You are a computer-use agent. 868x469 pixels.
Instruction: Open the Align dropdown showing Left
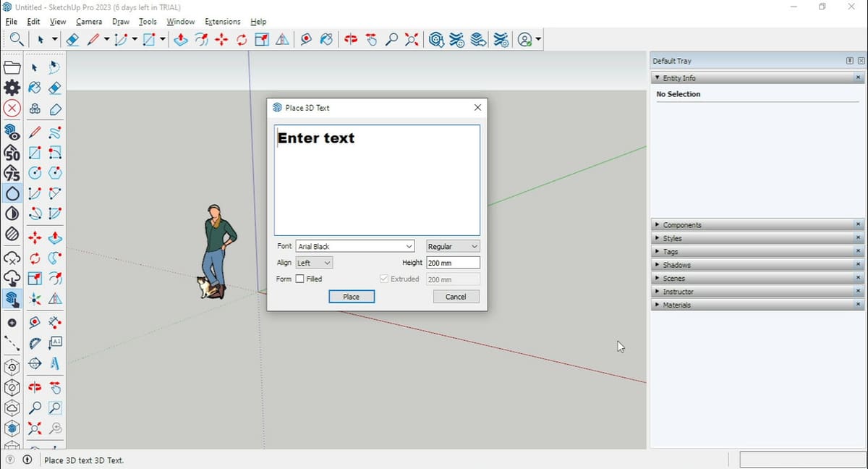click(315, 263)
